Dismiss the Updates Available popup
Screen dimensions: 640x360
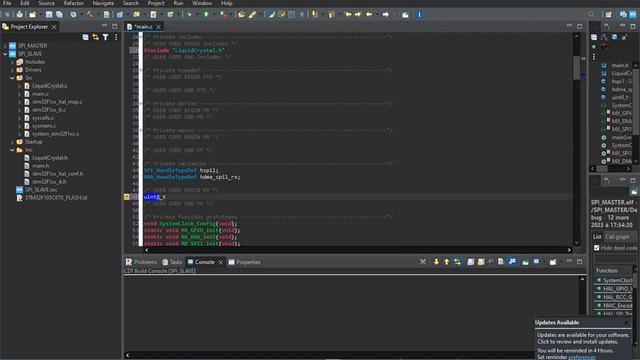[x=626, y=322]
